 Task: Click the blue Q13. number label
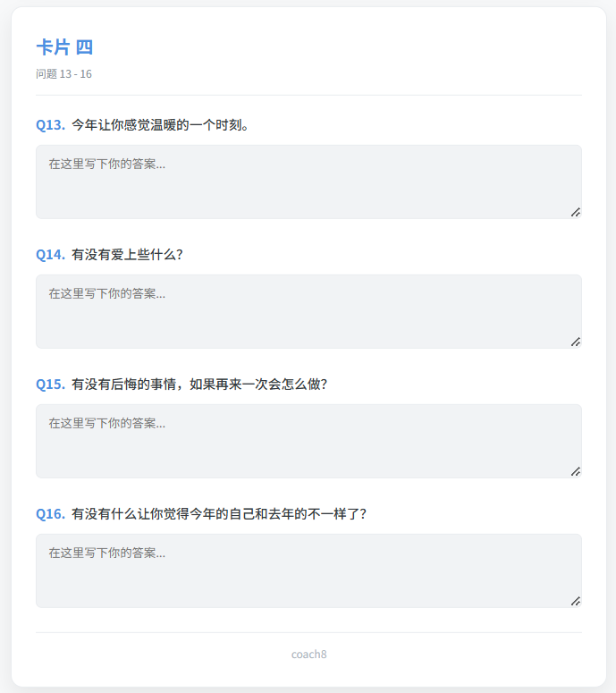50,125
